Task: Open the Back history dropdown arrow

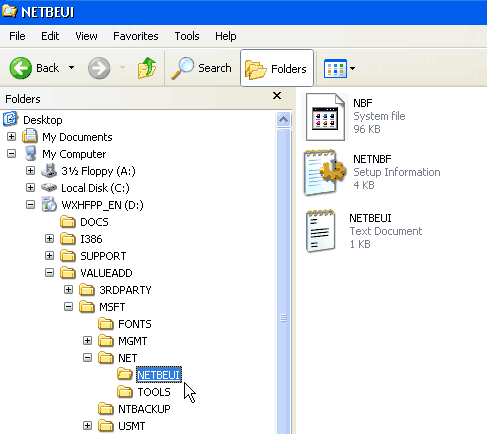Action: click(x=71, y=68)
